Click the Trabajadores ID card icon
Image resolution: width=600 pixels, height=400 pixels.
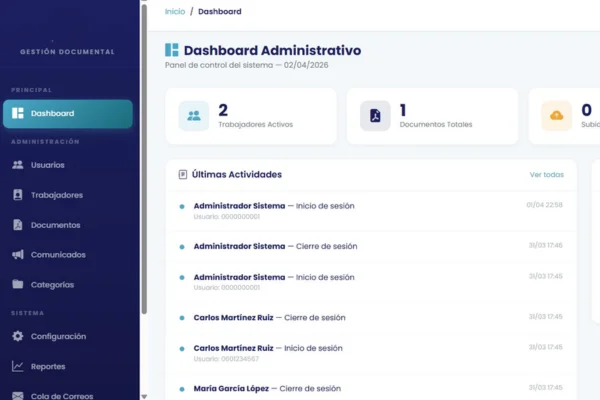pyautogui.click(x=18, y=195)
